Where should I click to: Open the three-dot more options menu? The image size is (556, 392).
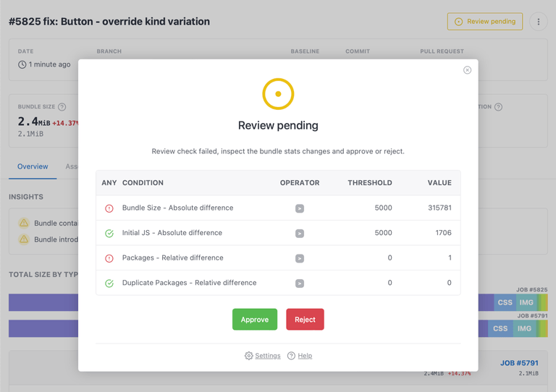[539, 22]
